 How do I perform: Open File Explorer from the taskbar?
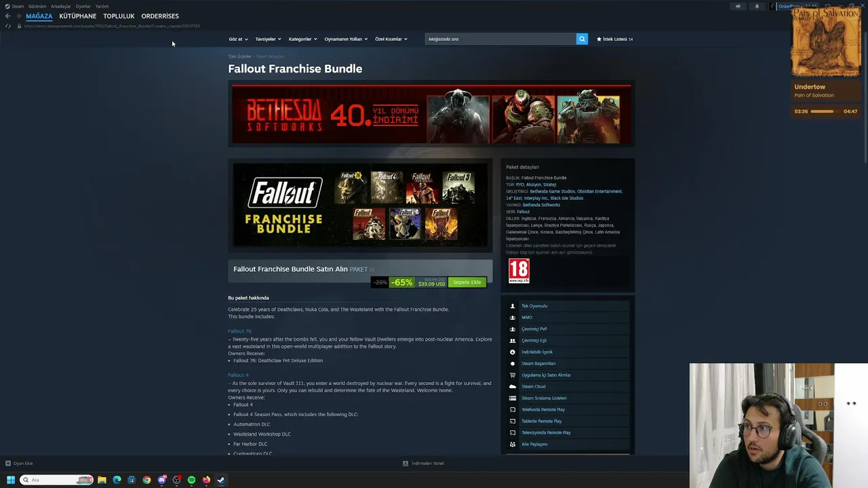[x=102, y=480]
